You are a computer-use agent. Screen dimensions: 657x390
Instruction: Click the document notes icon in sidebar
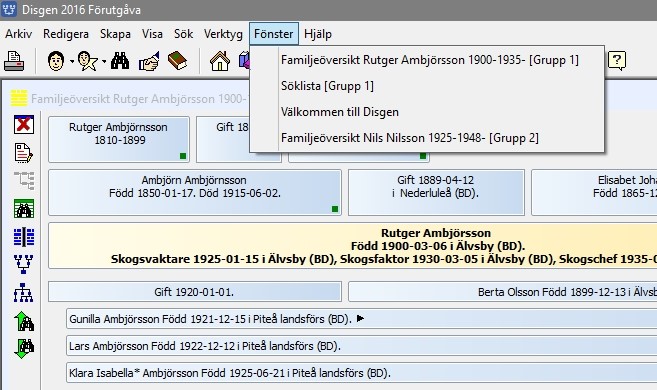24,153
